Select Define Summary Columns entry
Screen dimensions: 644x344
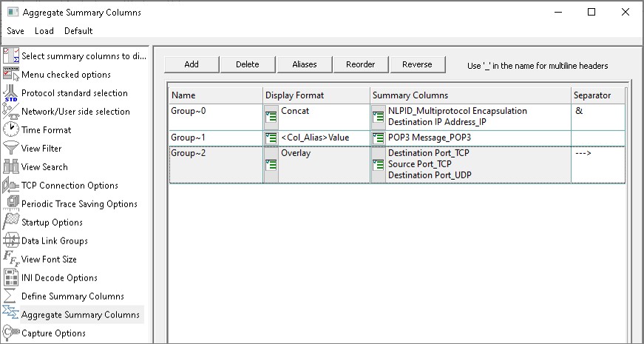click(x=72, y=297)
